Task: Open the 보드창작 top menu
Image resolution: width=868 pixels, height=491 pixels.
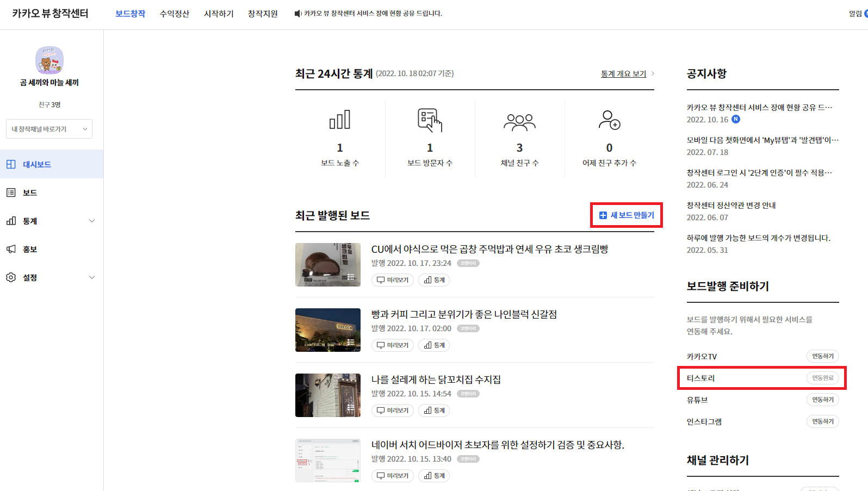Action: pyautogui.click(x=130, y=14)
